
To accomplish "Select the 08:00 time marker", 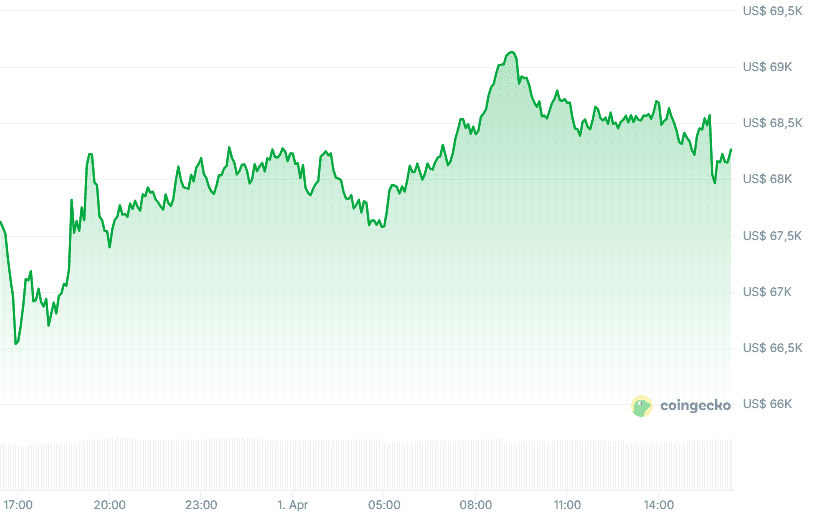I will (x=476, y=504).
